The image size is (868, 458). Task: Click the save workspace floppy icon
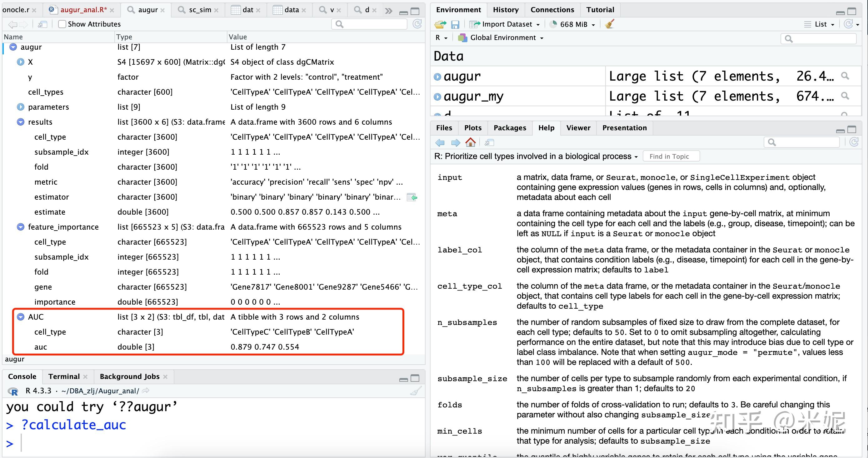point(455,24)
